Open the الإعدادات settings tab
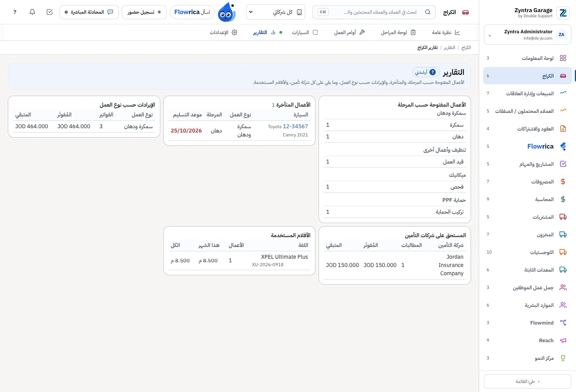This screenshot has width=576, height=392. pos(223,33)
